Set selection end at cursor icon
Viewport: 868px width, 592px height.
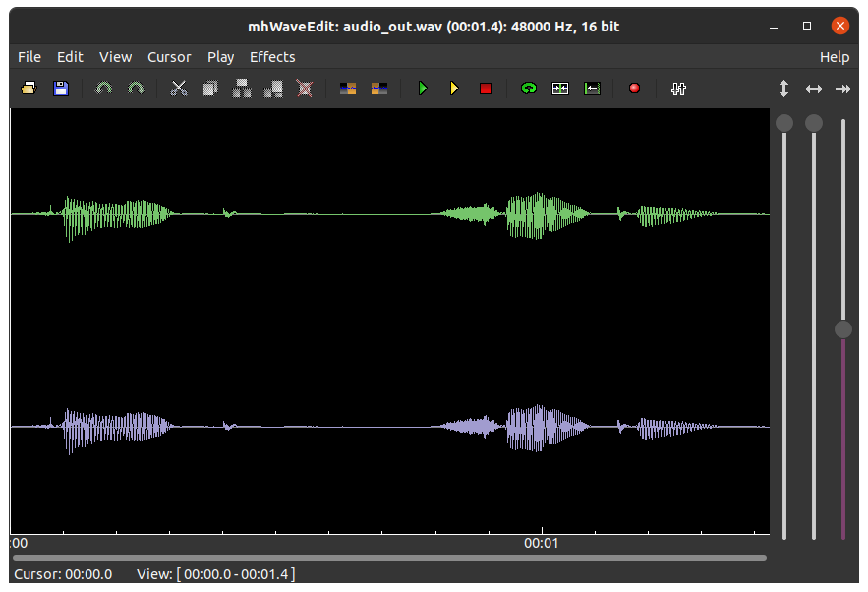coord(379,89)
